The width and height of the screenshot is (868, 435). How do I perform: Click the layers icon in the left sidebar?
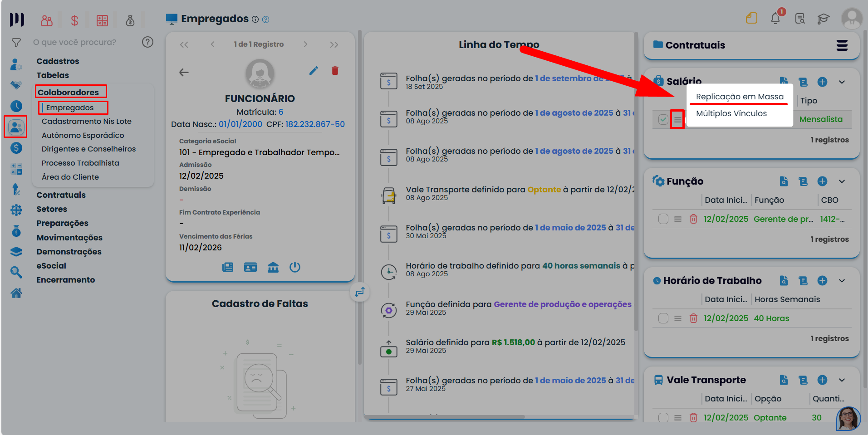point(16,252)
